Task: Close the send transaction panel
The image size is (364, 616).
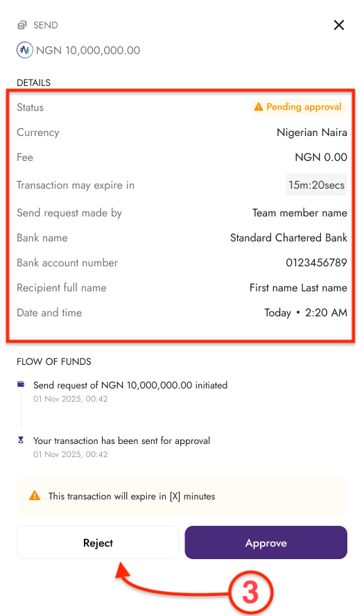Action: [x=338, y=25]
